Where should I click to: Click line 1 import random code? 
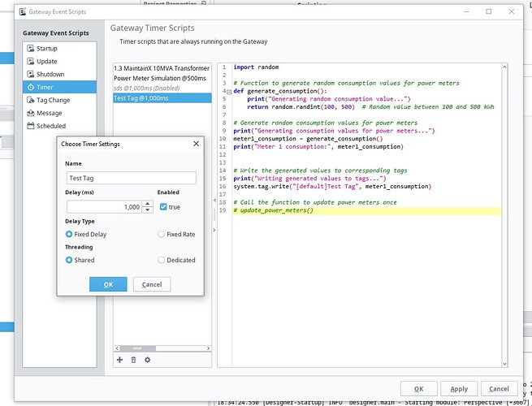coord(256,67)
